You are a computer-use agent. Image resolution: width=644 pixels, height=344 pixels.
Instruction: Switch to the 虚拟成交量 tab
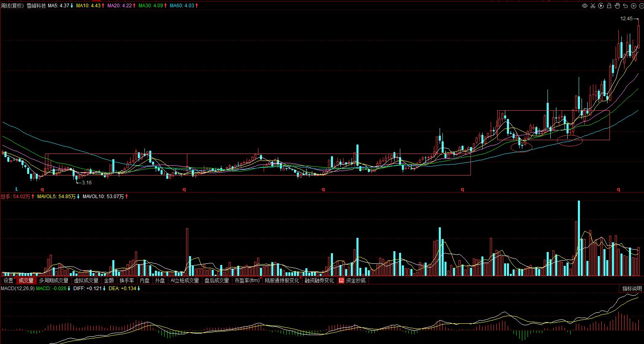(86, 280)
